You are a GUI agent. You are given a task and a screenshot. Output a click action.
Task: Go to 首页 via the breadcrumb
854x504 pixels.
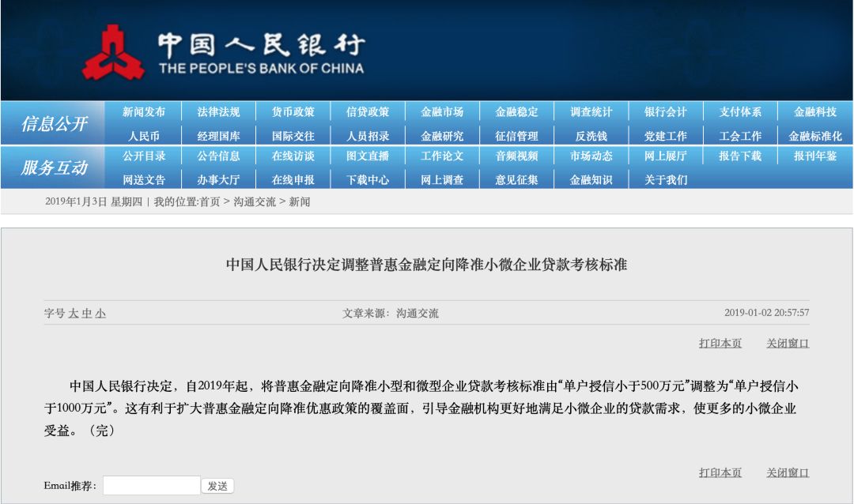point(211,201)
